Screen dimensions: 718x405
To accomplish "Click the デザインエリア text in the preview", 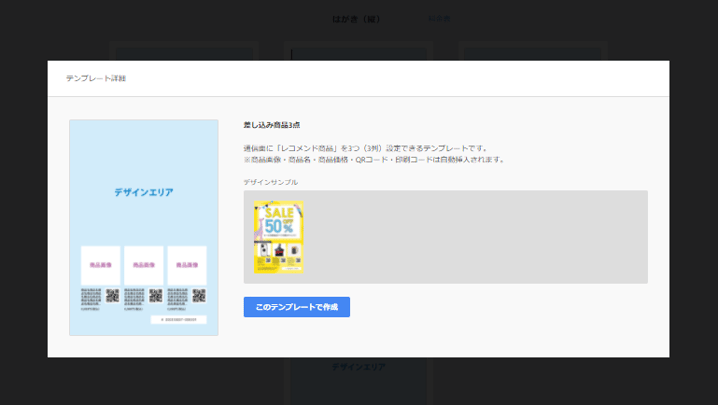I will (144, 192).
